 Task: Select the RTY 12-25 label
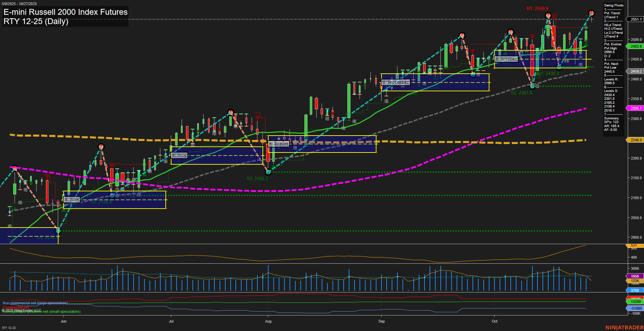point(8,327)
